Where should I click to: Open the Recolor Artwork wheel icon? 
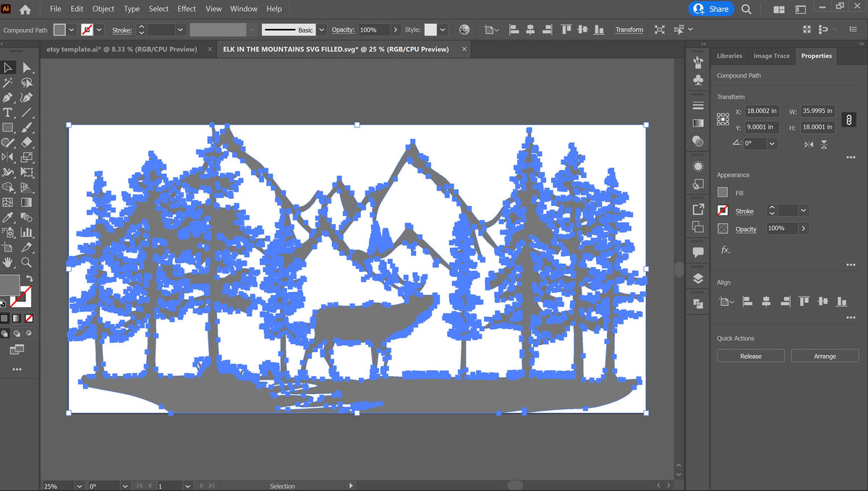click(464, 30)
